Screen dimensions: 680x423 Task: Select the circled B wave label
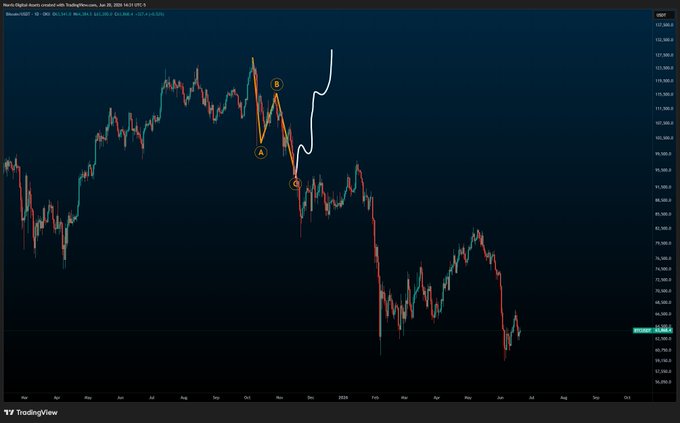277,84
